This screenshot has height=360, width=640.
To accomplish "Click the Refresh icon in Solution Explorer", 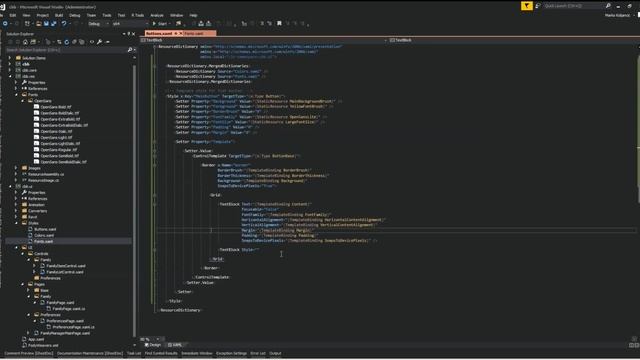I will pyautogui.click(x=67, y=42).
